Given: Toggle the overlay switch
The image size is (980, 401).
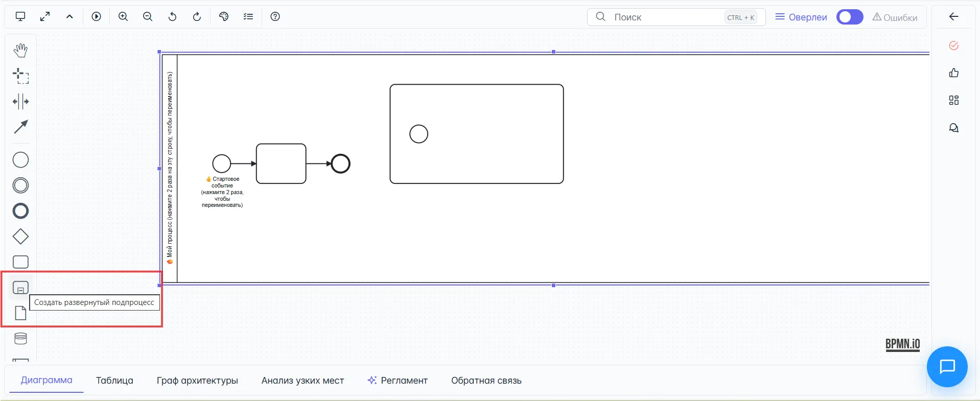Looking at the screenshot, I should click(849, 17).
